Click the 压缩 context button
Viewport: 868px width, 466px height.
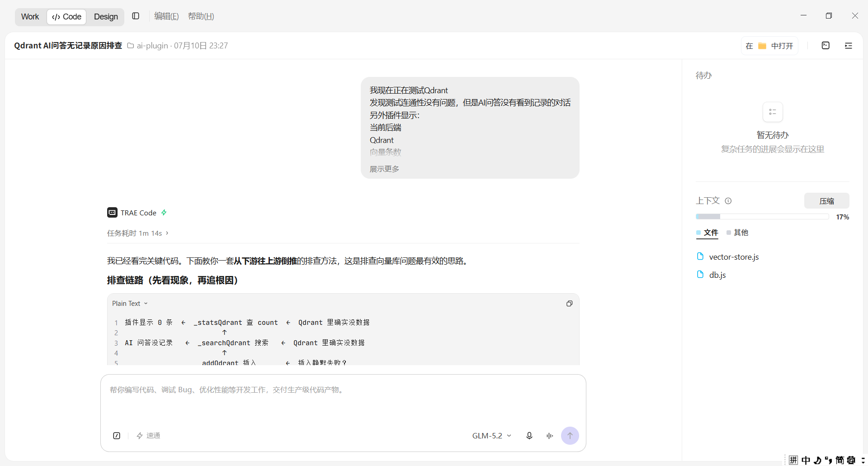[827, 201]
